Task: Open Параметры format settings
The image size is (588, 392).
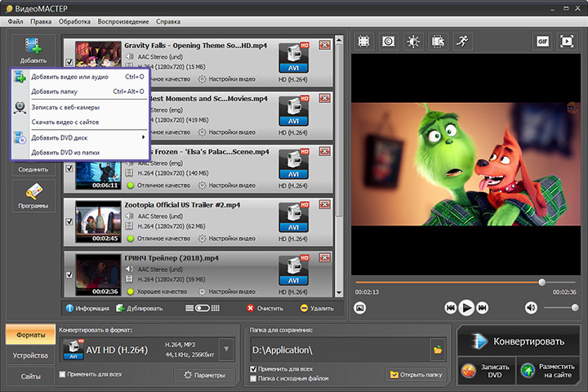Action: click(x=205, y=375)
